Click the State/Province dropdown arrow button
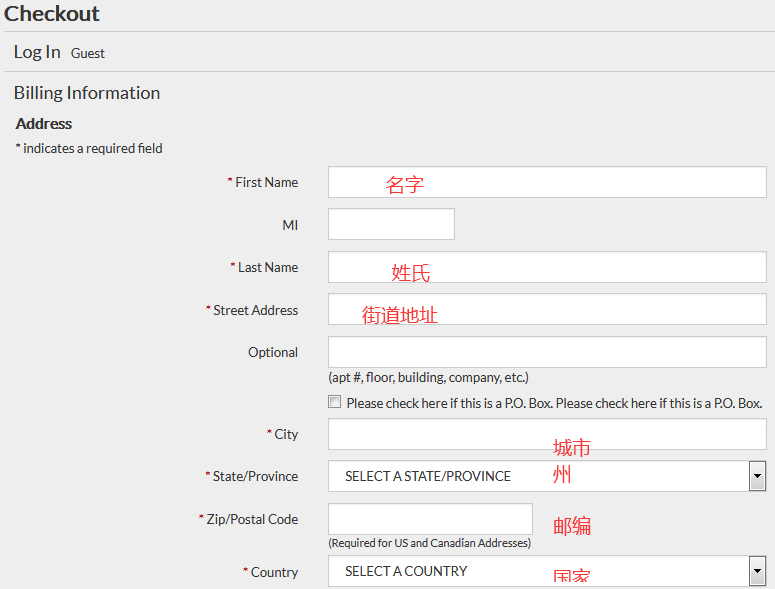775x589 pixels. 757,476
